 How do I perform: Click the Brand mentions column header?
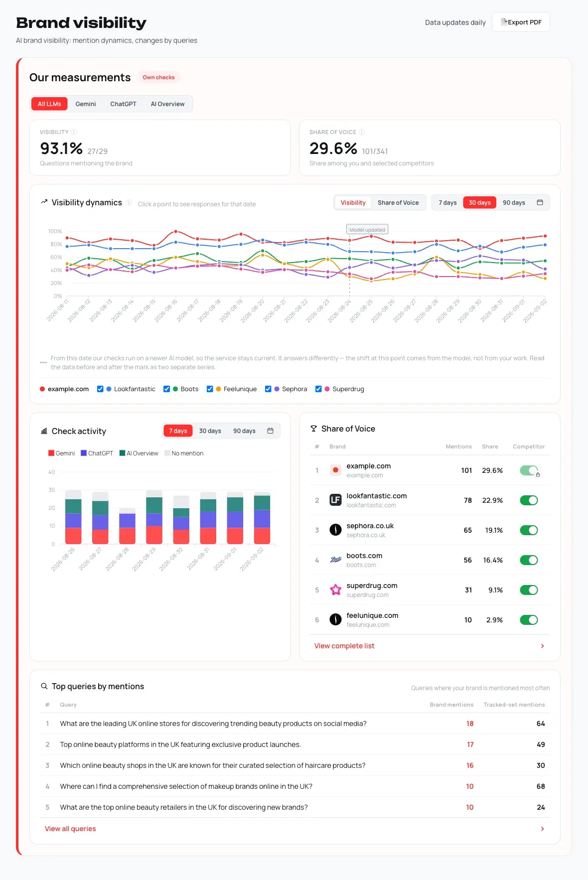click(451, 705)
